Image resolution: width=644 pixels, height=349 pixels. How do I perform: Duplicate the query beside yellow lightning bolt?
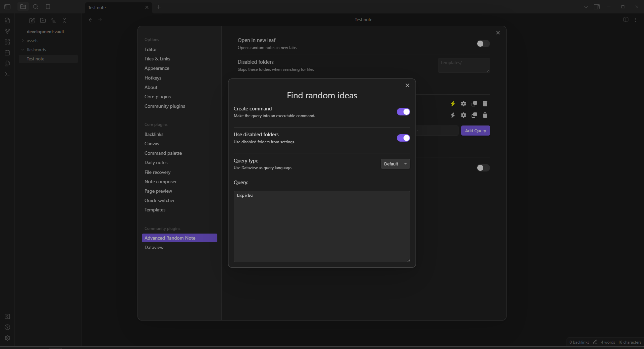[x=474, y=104]
